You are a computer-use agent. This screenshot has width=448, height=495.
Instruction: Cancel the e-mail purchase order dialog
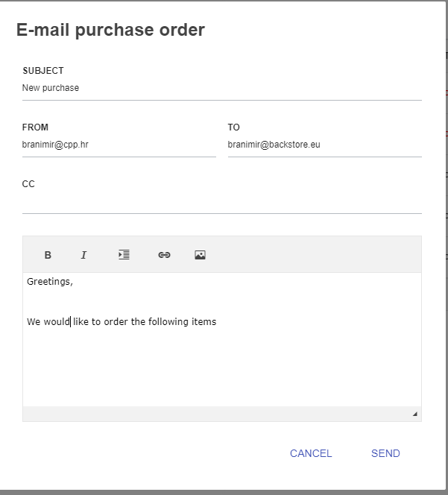coord(311,453)
